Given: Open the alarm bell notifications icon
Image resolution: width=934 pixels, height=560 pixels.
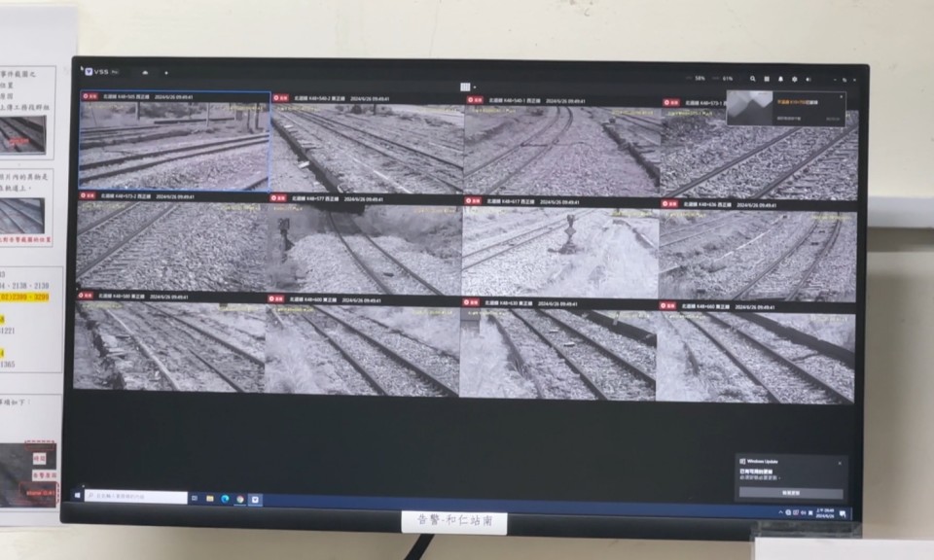Looking at the screenshot, I should tap(780, 79).
